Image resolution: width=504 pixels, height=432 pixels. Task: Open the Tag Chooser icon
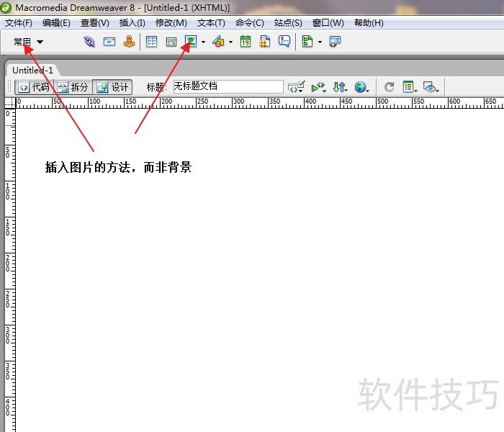(335, 42)
